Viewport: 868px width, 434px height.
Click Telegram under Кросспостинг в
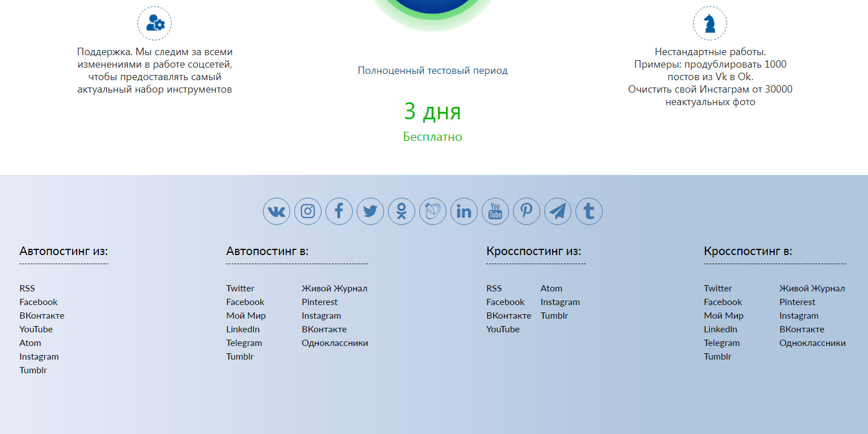coord(722,343)
